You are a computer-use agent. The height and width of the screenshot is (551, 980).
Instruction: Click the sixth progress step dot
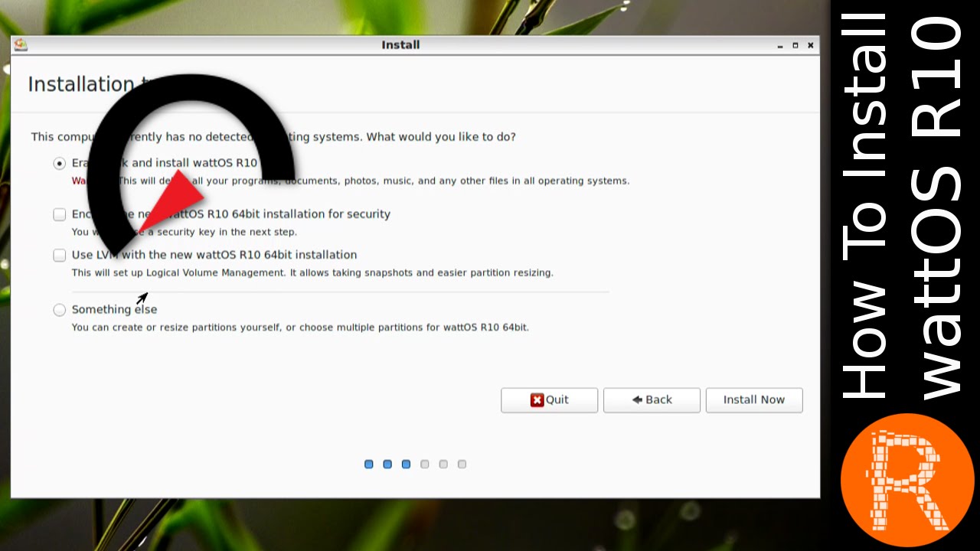[462, 465]
